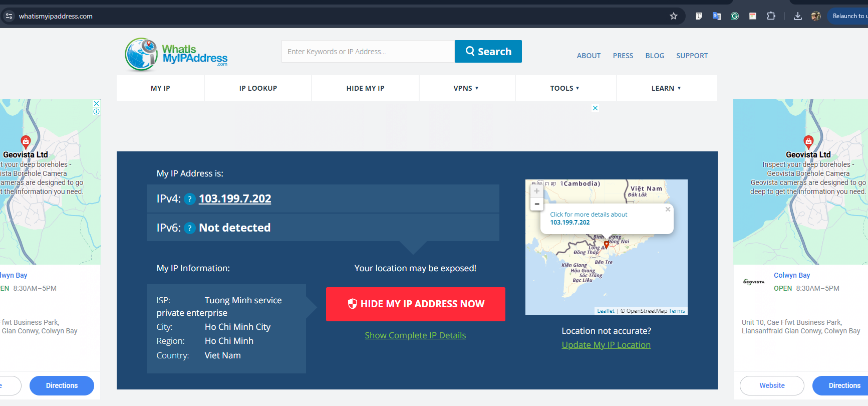This screenshot has width=868, height=406.
Task: Close the top banner ad
Action: point(595,108)
